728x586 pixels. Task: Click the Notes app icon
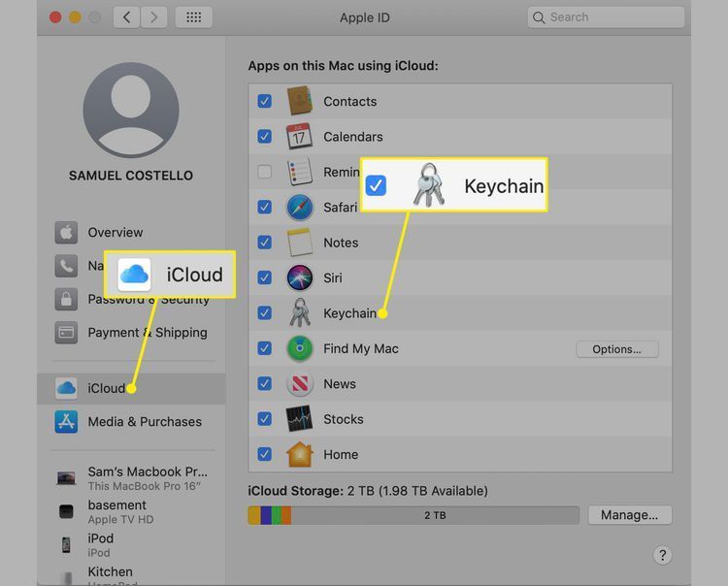(298, 243)
